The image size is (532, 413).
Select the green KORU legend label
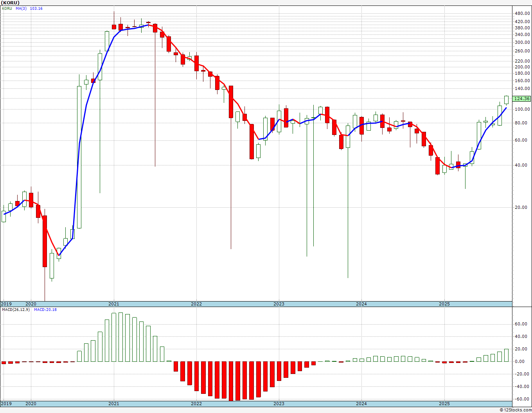[7, 8]
